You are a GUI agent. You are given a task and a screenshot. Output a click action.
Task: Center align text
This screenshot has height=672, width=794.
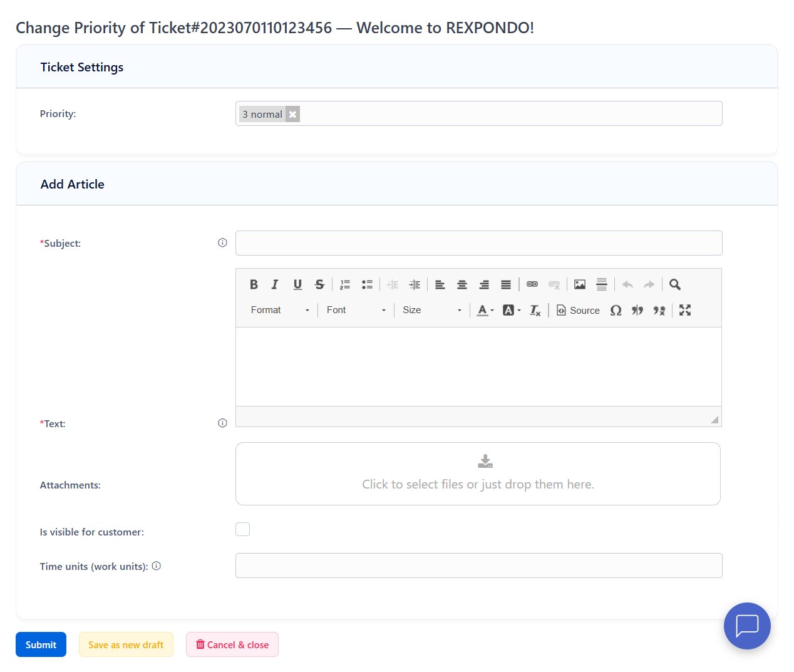[462, 284]
